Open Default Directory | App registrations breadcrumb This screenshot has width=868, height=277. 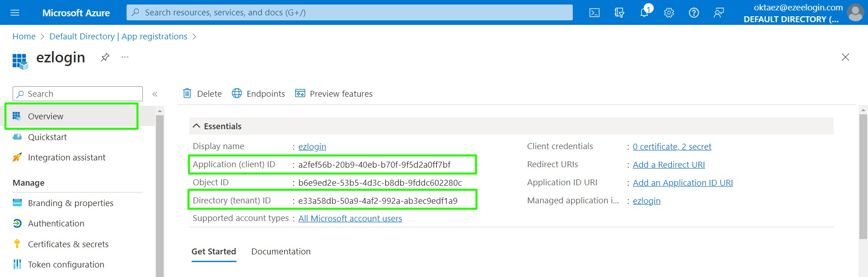[118, 37]
